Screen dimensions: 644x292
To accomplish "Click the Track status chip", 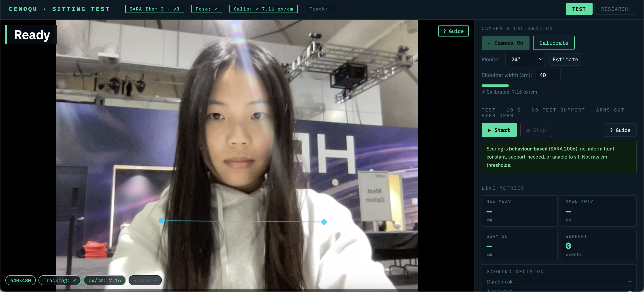I will click(322, 9).
